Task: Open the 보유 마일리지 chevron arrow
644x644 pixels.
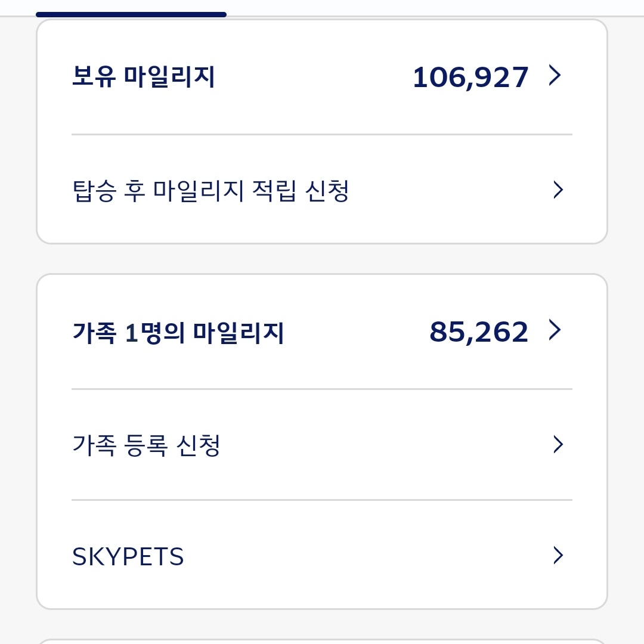Action: (555, 76)
